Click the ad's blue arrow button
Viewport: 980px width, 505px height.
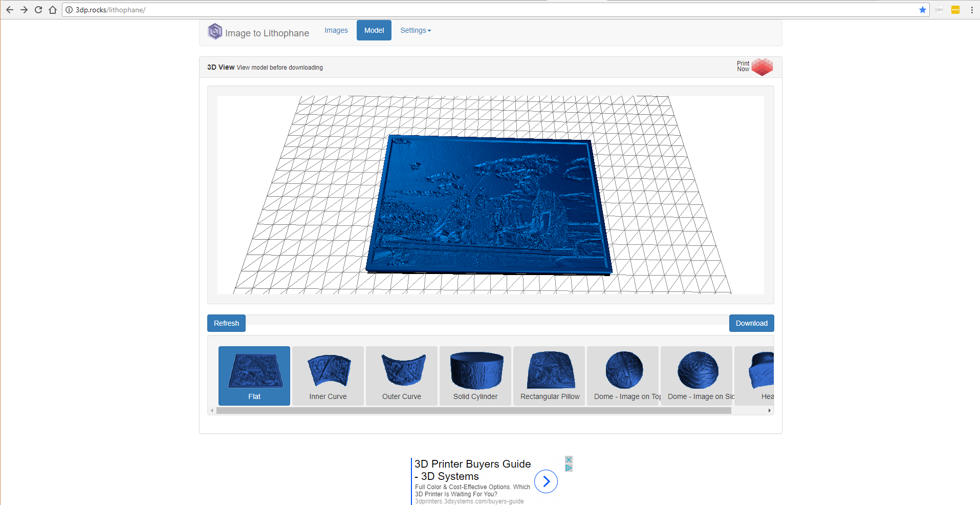tap(546, 481)
